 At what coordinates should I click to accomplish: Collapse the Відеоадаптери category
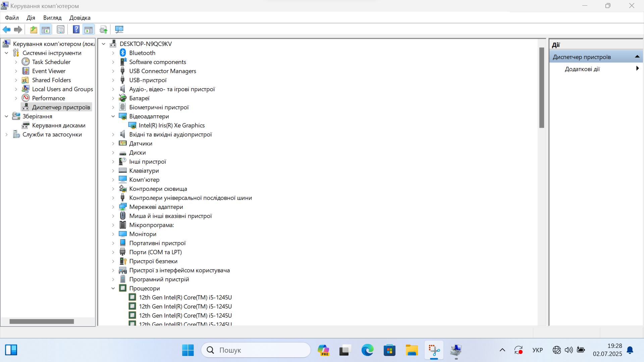(x=113, y=116)
